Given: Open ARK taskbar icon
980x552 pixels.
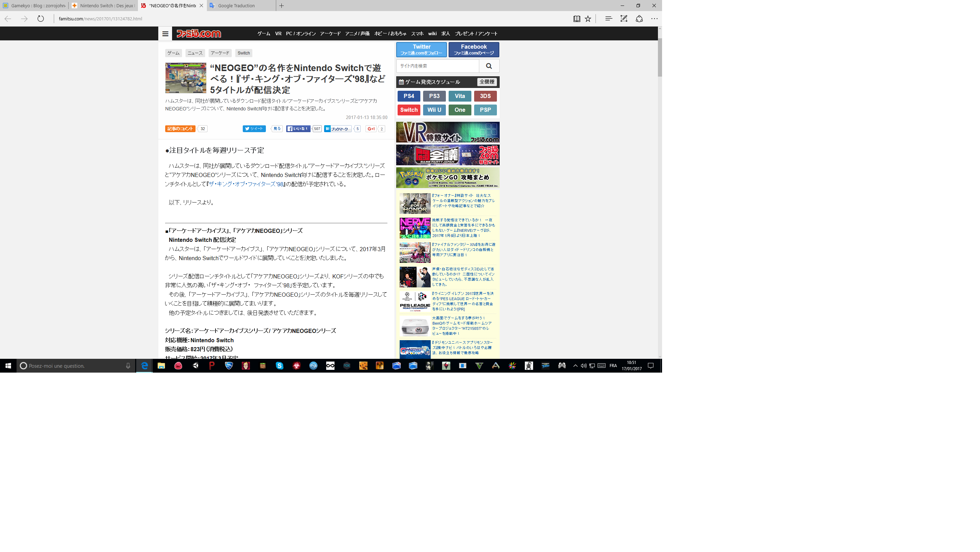Looking at the screenshot, I should [496, 366].
